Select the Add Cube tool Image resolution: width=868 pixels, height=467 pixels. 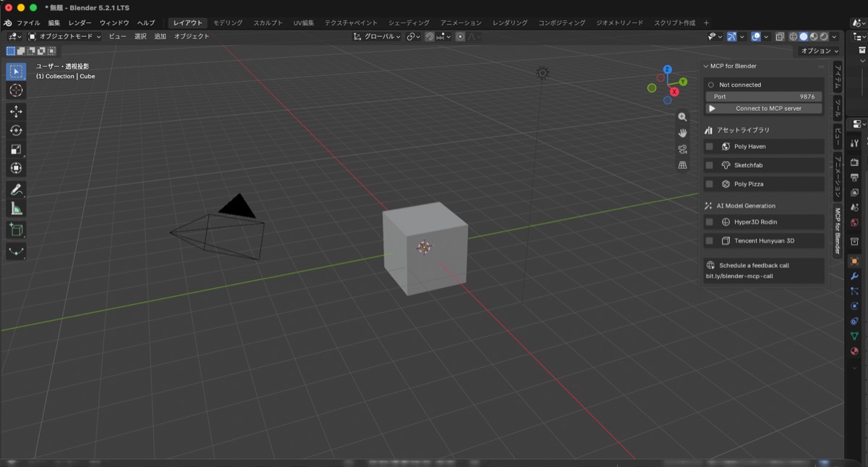pyautogui.click(x=16, y=230)
